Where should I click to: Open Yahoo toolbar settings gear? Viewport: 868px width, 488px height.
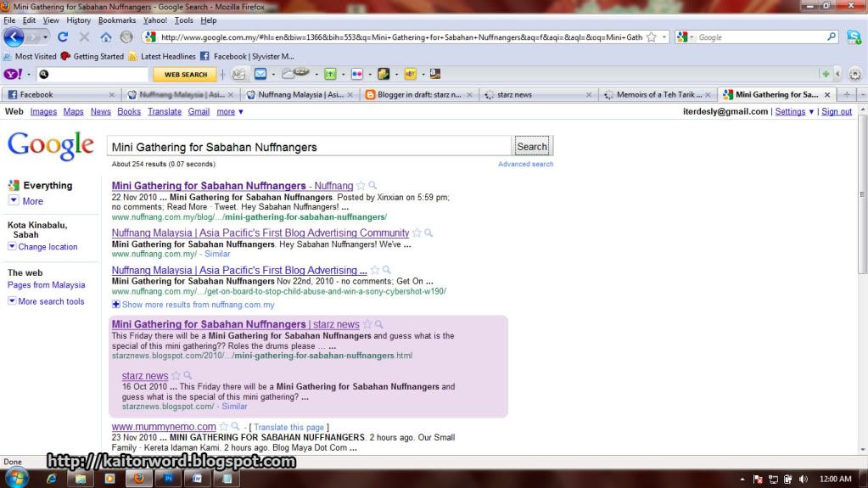855,74
